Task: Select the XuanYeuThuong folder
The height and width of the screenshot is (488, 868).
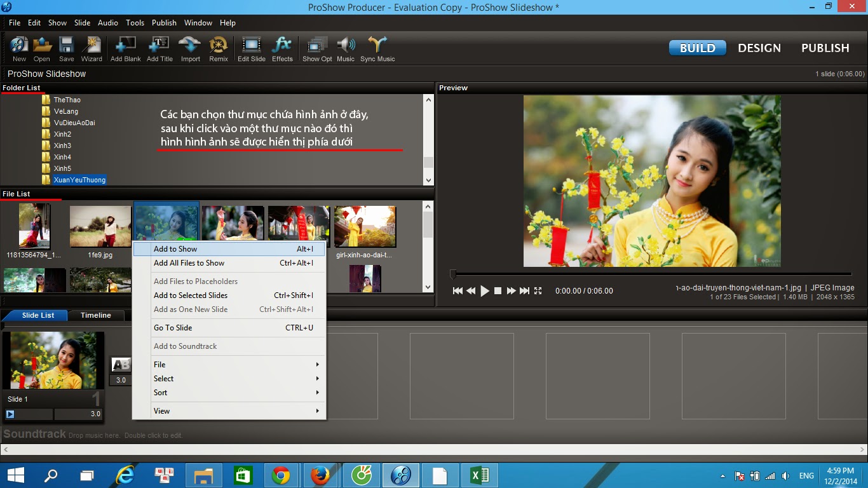Action: [79, 180]
